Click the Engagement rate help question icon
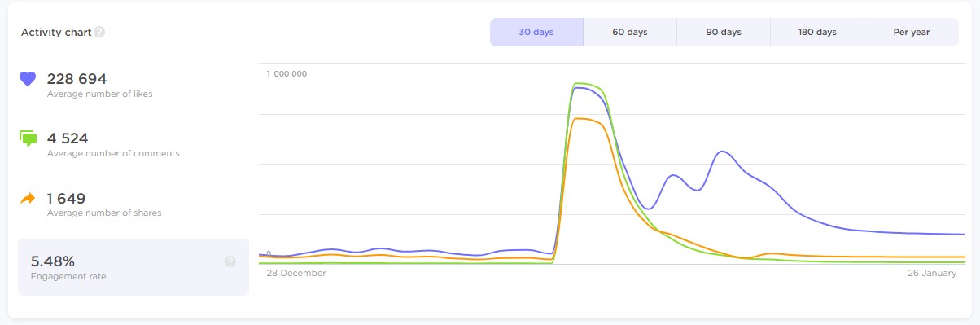 [x=230, y=261]
